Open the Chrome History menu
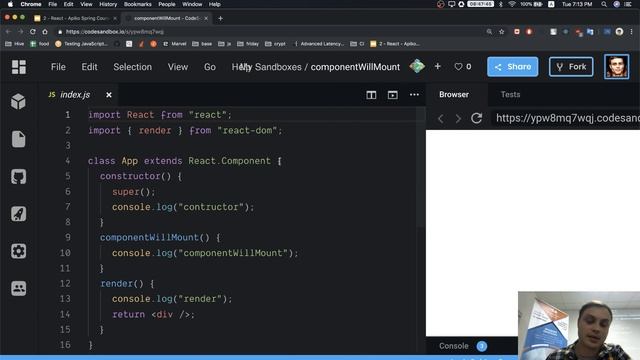The width and height of the screenshot is (640, 360). pyautogui.click(x=108, y=4)
